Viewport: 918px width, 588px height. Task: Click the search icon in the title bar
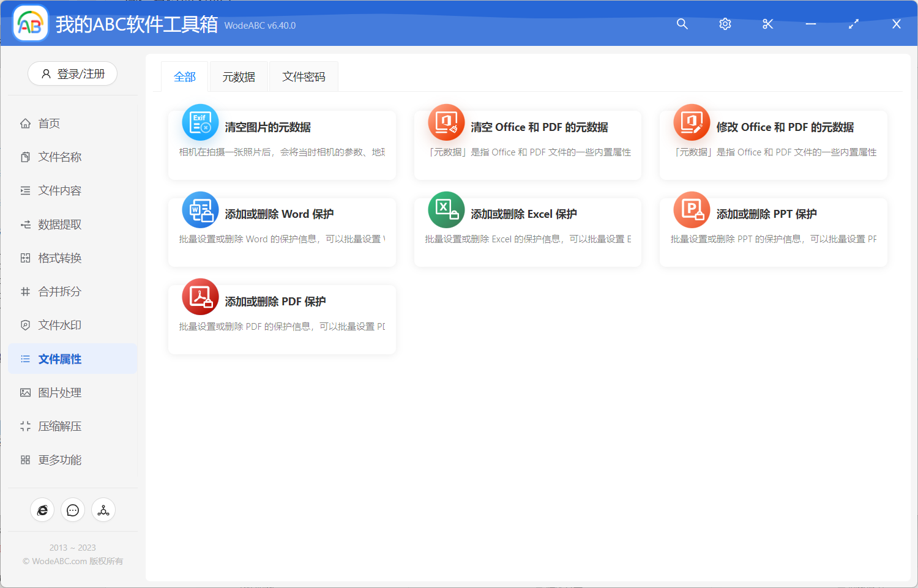[x=682, y=24]
